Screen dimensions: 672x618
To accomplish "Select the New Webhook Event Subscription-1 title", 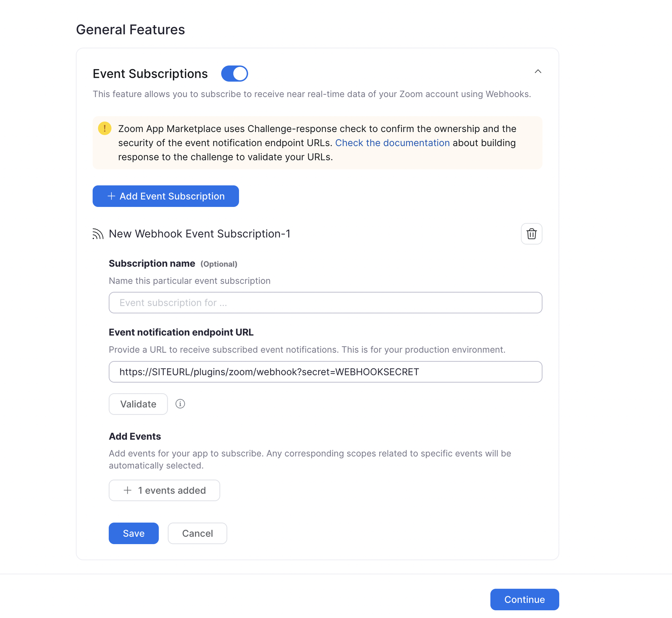I will 199,234.
